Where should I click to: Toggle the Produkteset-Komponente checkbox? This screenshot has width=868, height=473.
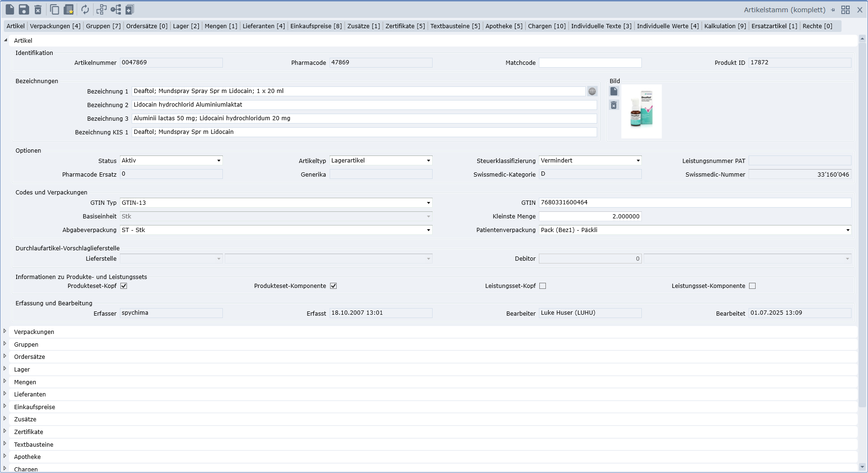point(333,286)
